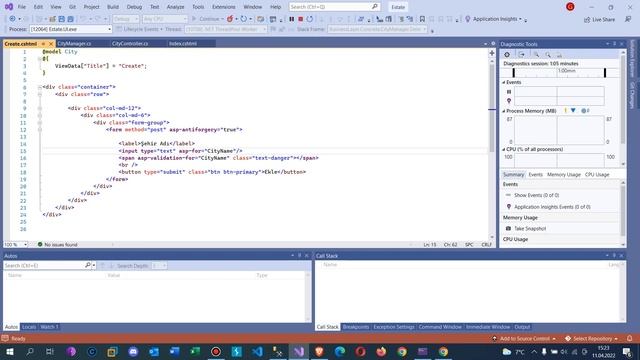Viewport: 640px width, 360px height.
Task: Switch to Index.cshtml tab
Action: (x=183, y=44)
